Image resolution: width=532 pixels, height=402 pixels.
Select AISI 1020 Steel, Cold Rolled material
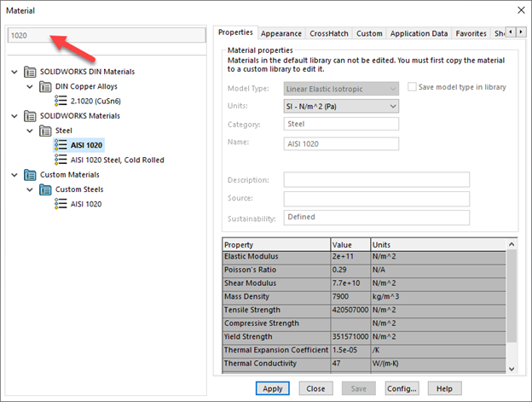point(117,160)
